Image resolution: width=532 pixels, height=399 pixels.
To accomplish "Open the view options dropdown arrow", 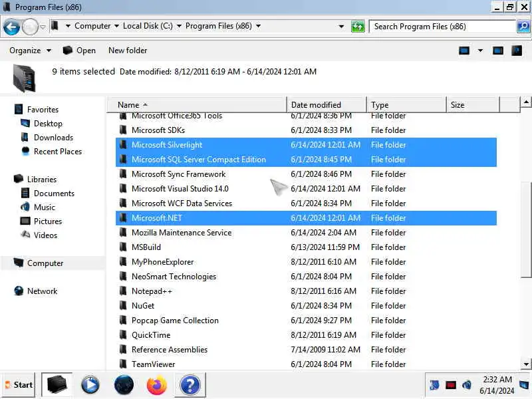I will pos(480,51).
